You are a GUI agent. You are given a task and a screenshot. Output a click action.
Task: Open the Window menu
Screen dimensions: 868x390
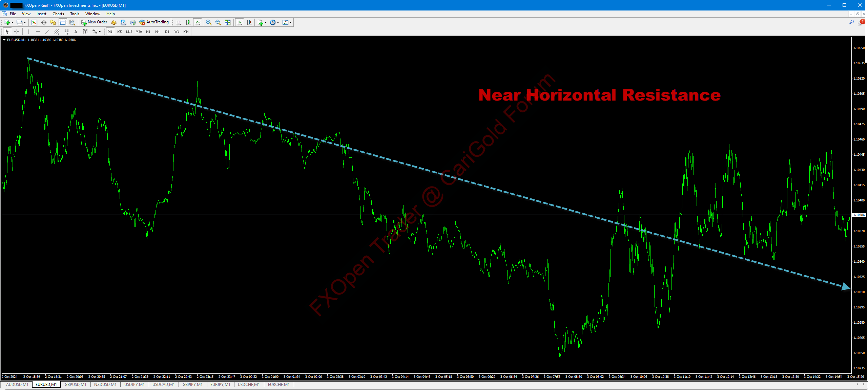point(92,14)
